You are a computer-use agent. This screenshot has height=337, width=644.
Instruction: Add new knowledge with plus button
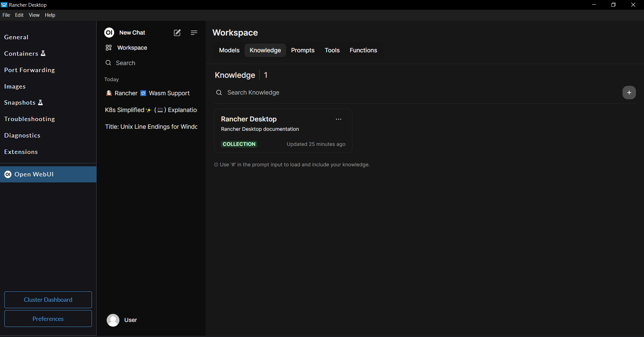[x=629, y=93]
